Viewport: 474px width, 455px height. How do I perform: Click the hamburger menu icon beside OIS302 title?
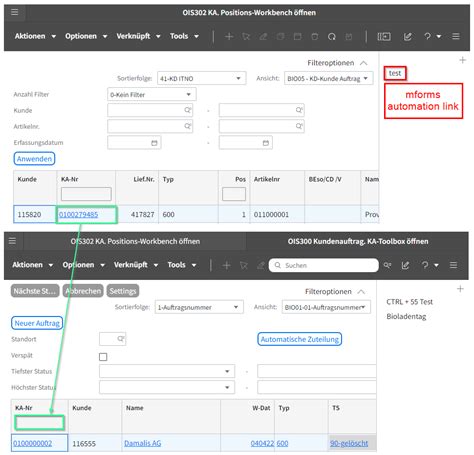[x=14, y=12]
